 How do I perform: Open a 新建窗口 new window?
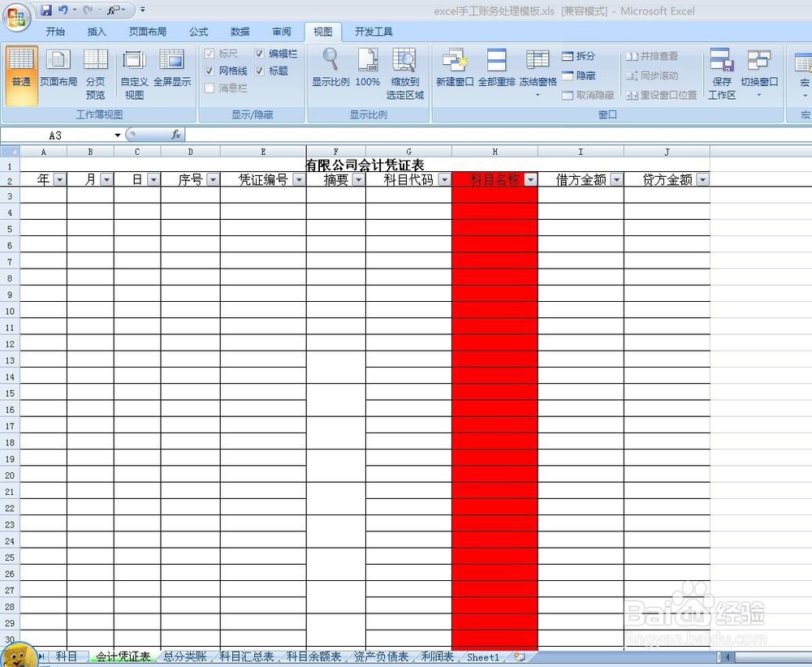tap(455, 68)
